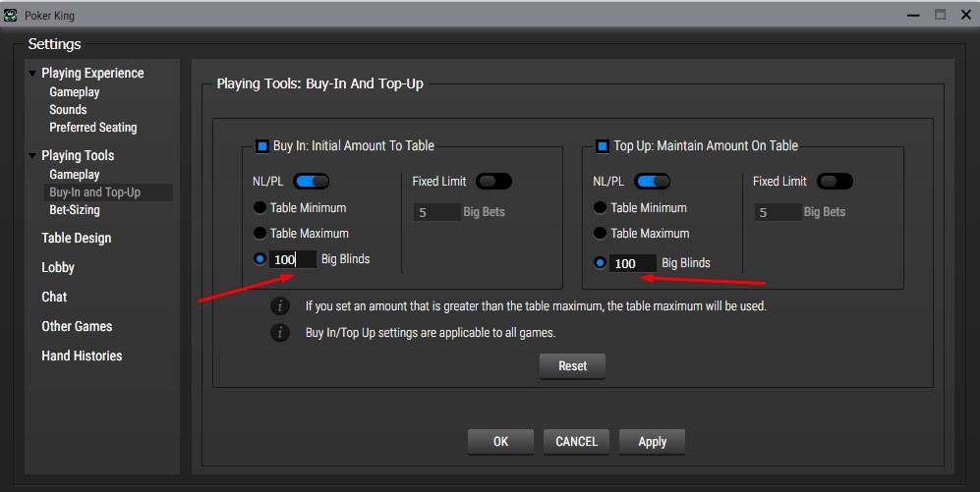Click info icon beside table maximum note
Viewport: 980px width, 492px height.
281,305
